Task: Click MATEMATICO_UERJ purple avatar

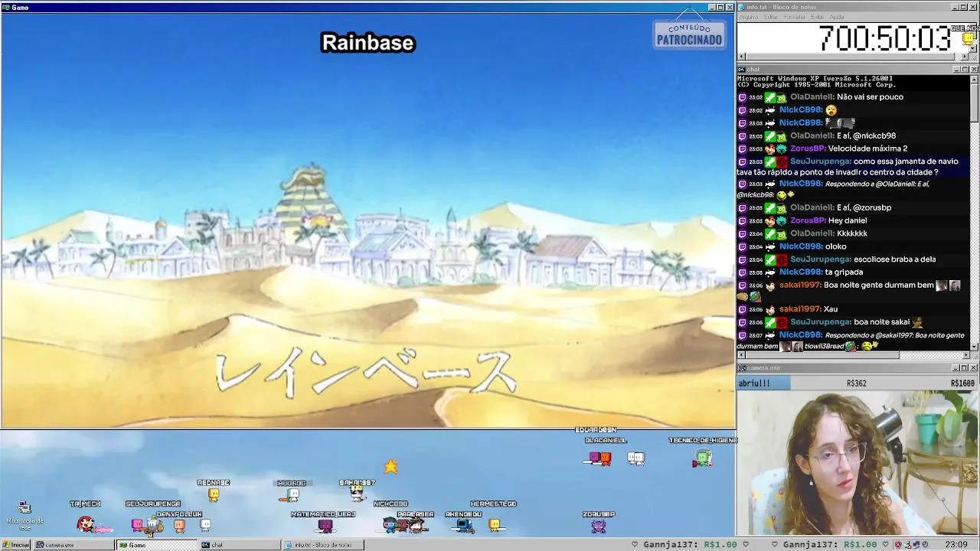Action: (325, 525)
